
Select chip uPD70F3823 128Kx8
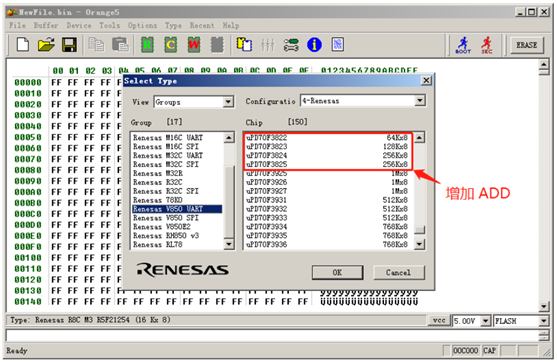(328, 146)
